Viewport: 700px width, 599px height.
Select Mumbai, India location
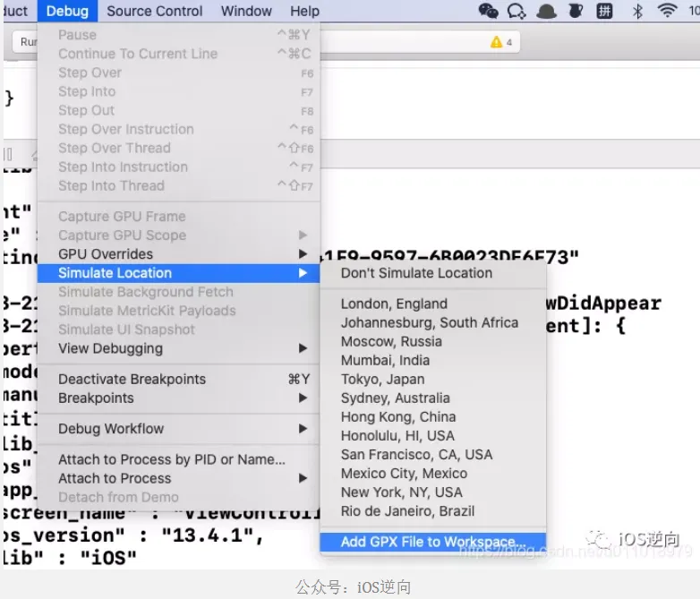click(433, 360)
